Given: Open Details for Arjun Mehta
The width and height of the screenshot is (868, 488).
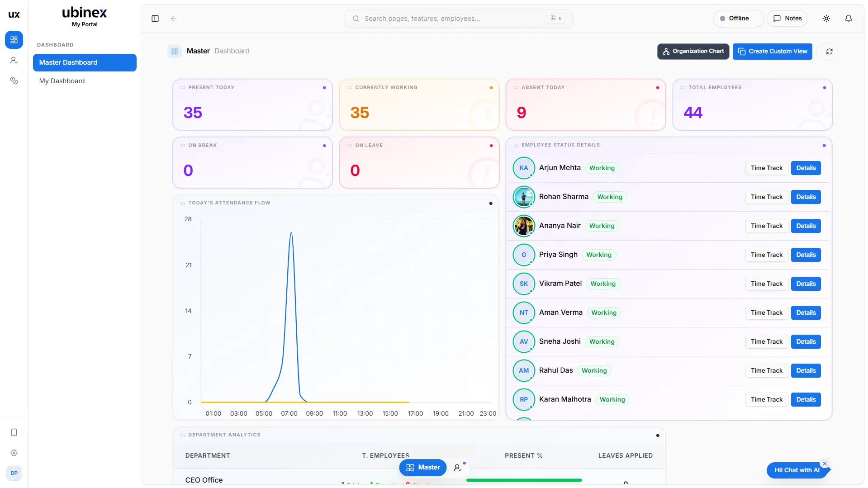Looking at the screenshot, I should click(806, 168).
